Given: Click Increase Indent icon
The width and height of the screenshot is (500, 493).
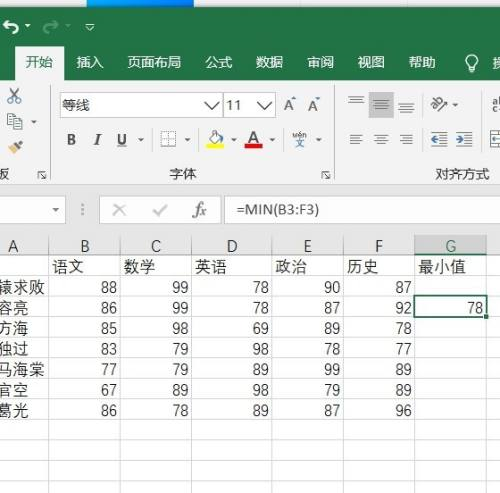Looking at the screenshot, I should click(x=464, y=139).
